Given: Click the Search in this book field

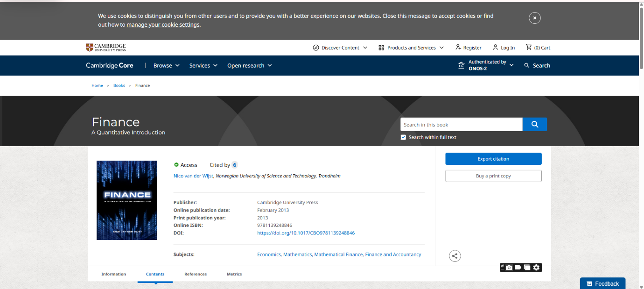Looking at the screenshot, I should [461, 125].
